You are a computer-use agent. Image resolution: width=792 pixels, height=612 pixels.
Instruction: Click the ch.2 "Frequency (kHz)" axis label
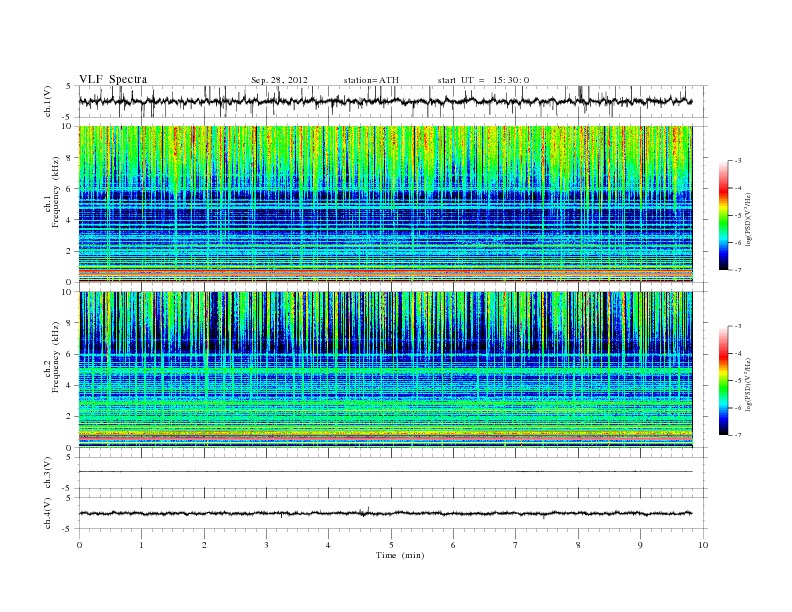click(55, 356)
